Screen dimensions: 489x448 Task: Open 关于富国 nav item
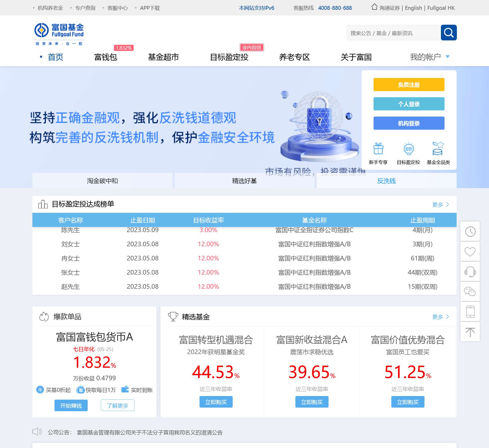coord(356,57)
